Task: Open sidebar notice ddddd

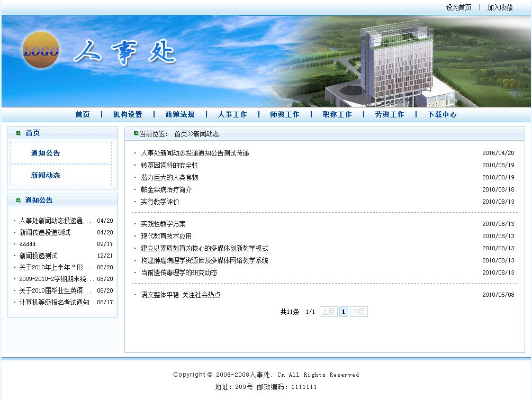Action: (28, 244)
